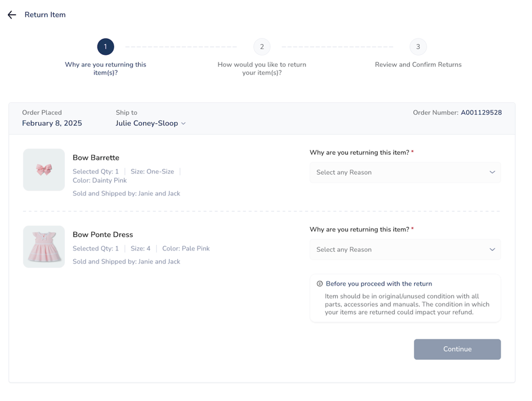Click the back arrow icon
Screen dimensions: 532x401
pos(12,15)
